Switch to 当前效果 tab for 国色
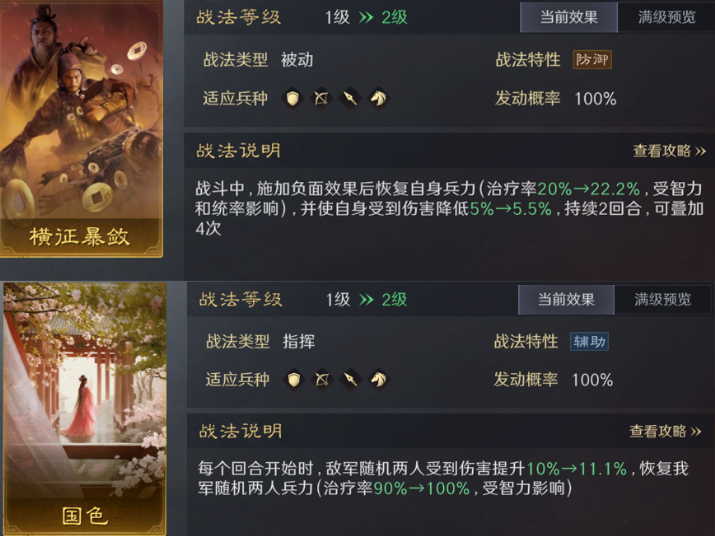715x536 pixels. tap(566, 300)
